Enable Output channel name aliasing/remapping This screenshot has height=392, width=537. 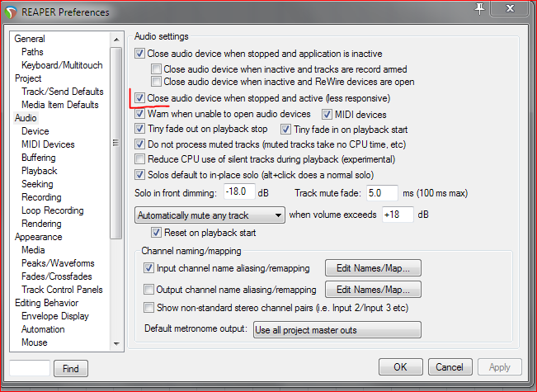click(148, 290)
